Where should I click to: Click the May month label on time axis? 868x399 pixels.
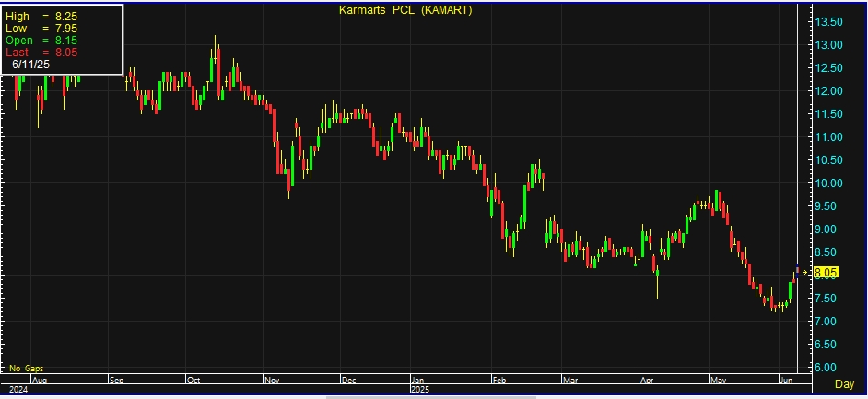coord(719,381)
